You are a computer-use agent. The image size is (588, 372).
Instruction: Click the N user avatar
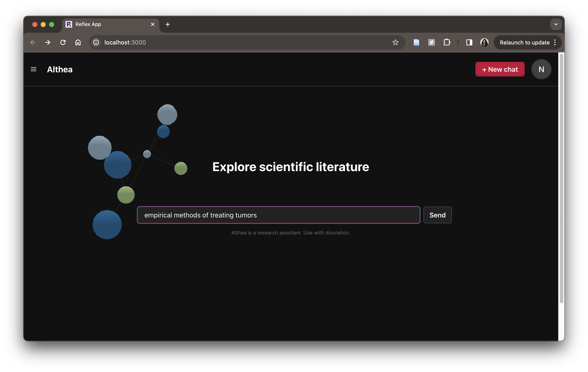(541, 69)
